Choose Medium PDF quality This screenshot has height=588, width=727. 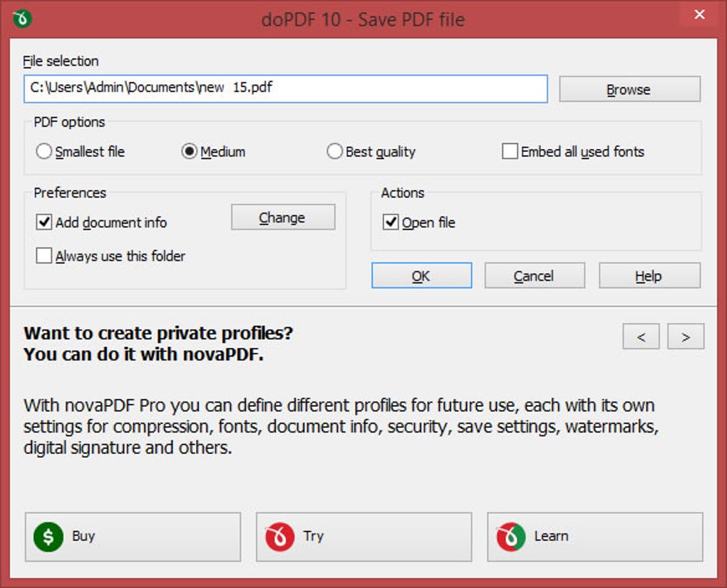coord(189,151)
